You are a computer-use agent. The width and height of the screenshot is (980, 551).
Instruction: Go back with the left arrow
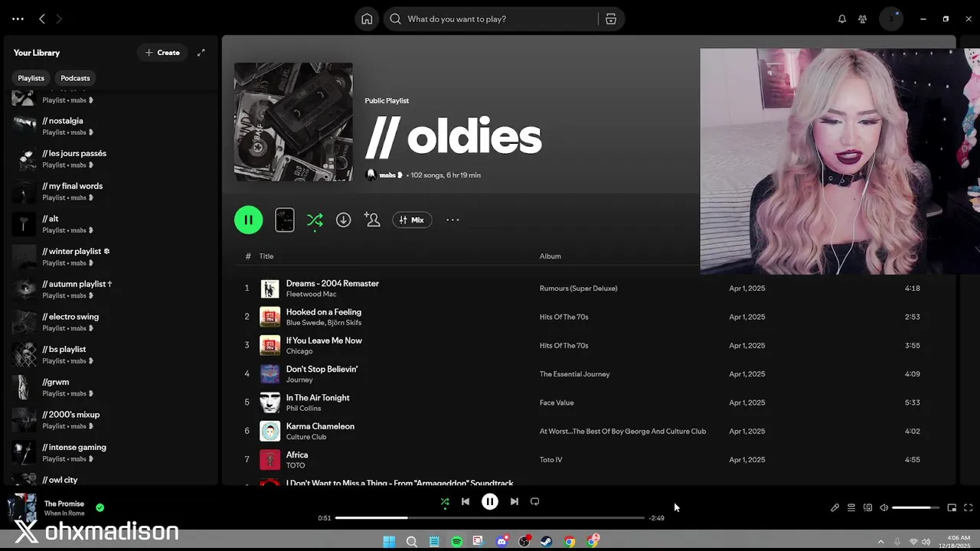42,19
